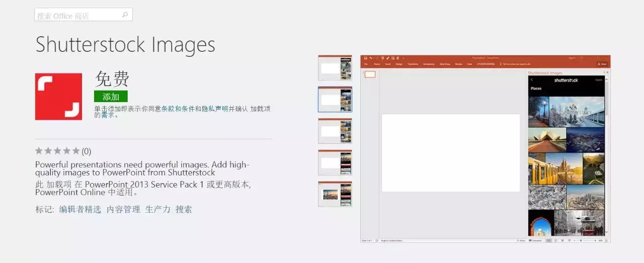Screen dimensions: 644x263
Task: Open the 编辑者精选 tag
Action: click(80, 209)
